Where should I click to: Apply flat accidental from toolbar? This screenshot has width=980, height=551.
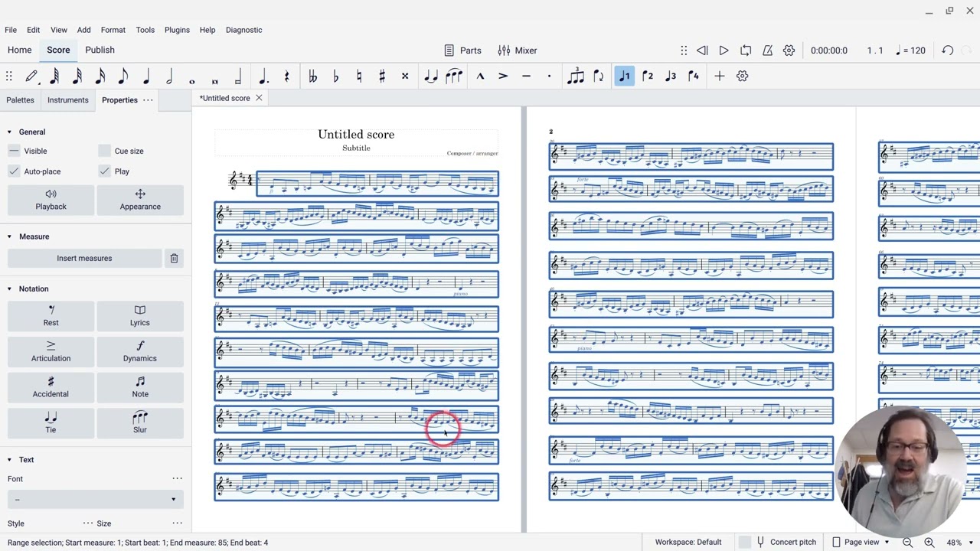coord(335,76)
